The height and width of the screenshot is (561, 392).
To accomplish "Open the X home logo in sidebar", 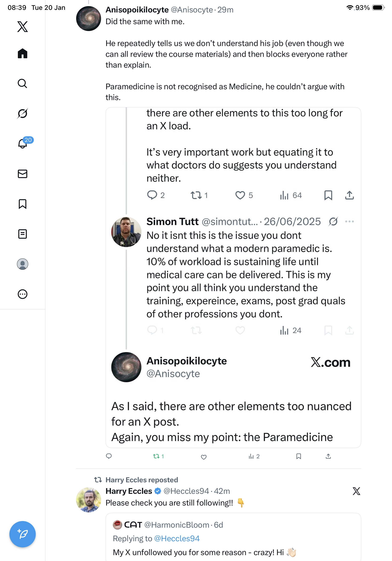I will point(23,26).
